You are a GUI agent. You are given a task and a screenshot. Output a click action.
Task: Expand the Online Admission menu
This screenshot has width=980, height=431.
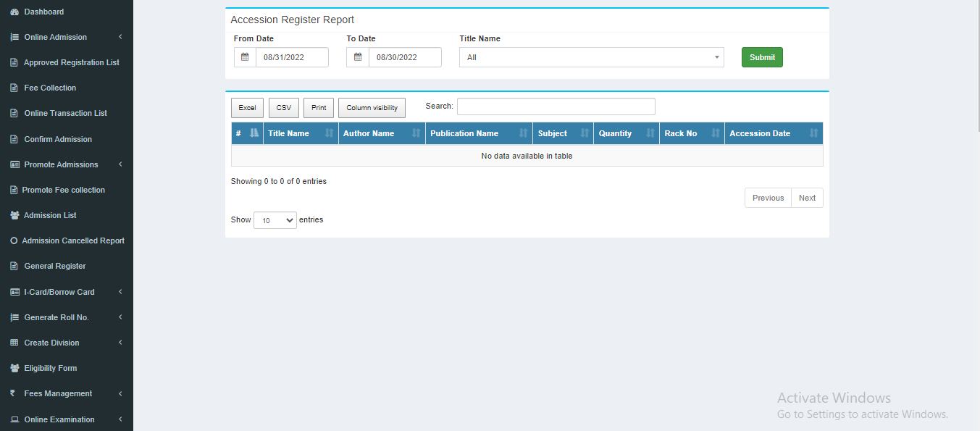[66, 37]
